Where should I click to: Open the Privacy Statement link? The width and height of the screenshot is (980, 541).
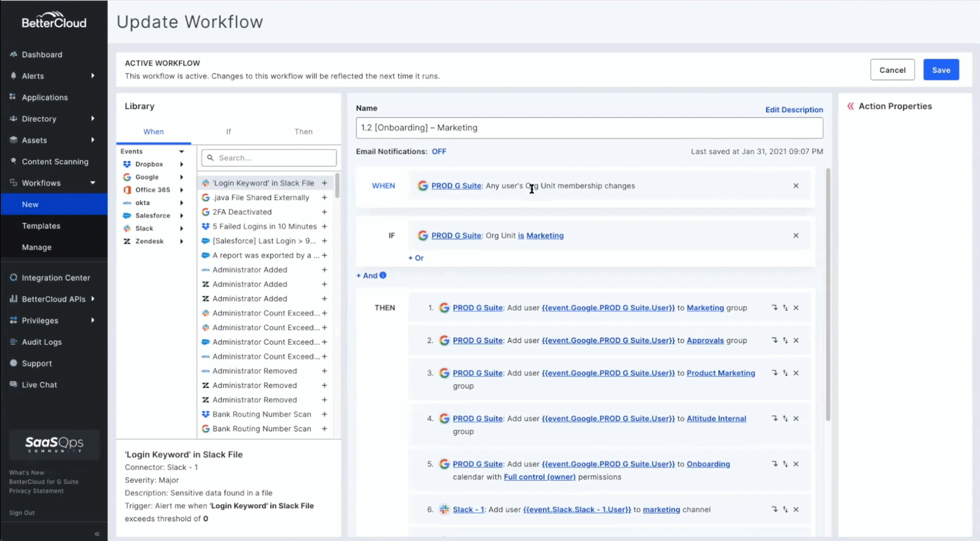pos(36,491)
